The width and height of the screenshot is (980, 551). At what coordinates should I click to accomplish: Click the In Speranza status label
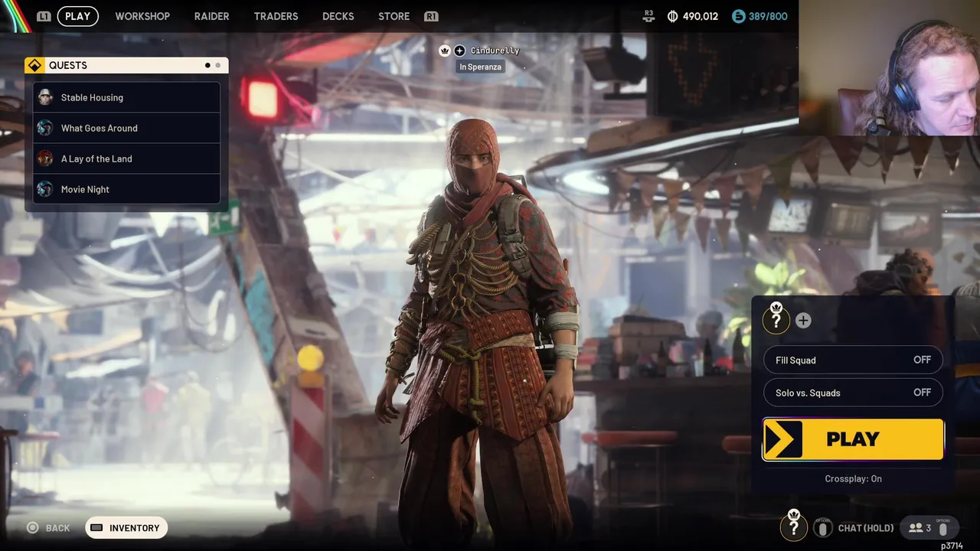click(x=480, y=67)
